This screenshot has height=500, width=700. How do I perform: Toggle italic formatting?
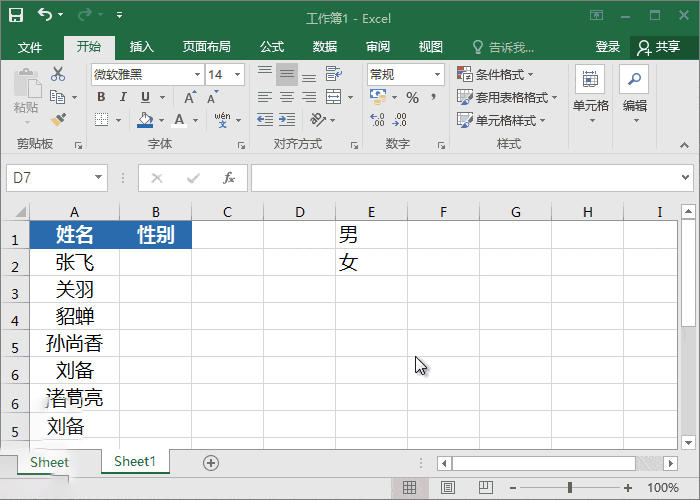(x=123, y=97)
